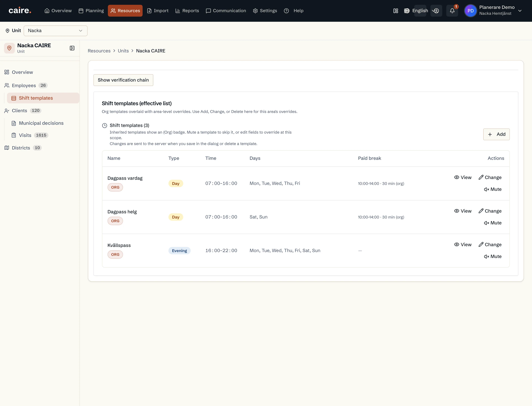The width and height of the screenshot is (532, 406).
Task: Select Shift templates sidebar item
Action: [x=43, y=98]
